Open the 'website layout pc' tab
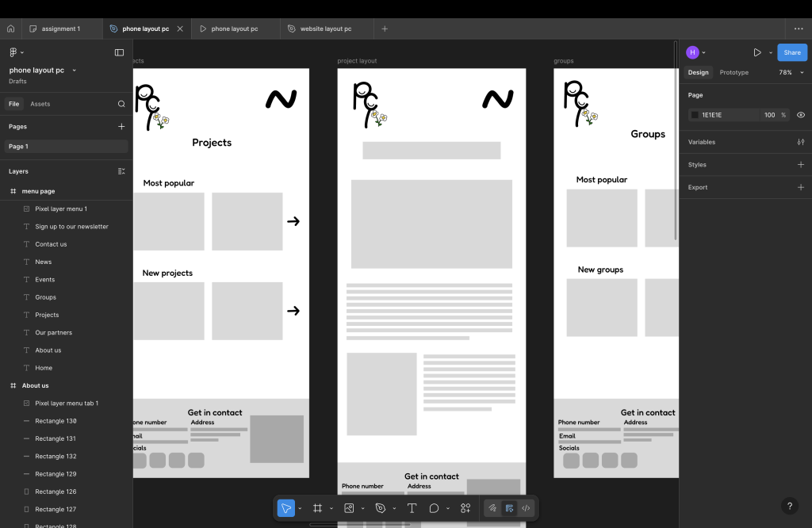 [325, 29]
